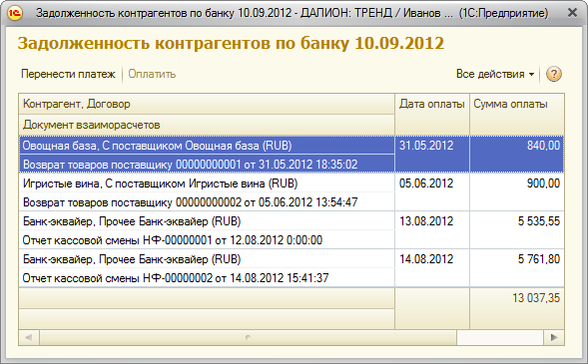Select Отчет кассовой смены НФ-00000002 row
Viewport: 588px width, 364px height.
[x=207, y=278]
